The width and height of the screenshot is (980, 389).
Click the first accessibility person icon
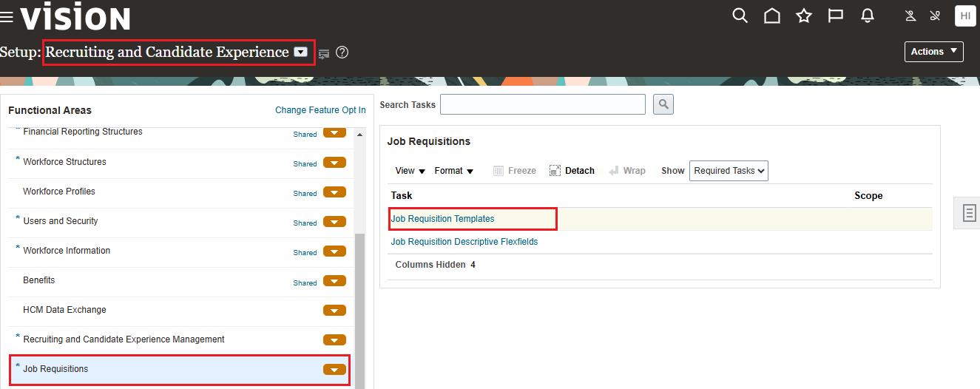[x=911, y=16]
